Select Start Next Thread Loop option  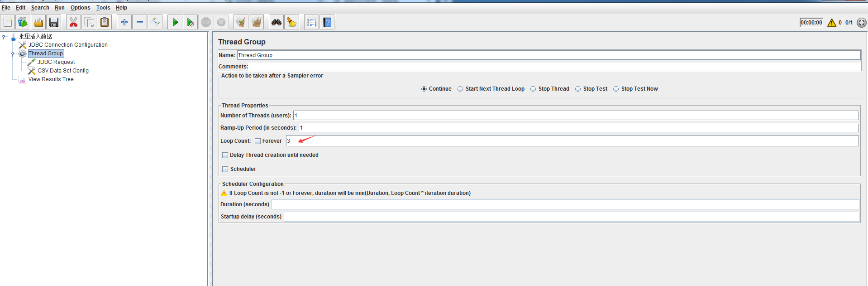coord(460,89)
